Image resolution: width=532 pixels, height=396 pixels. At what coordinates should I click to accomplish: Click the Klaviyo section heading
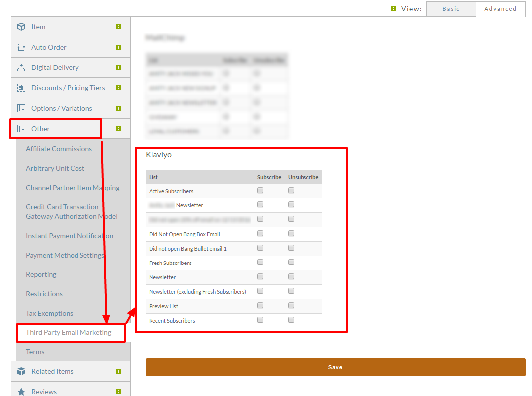click(x=159, y=155)
